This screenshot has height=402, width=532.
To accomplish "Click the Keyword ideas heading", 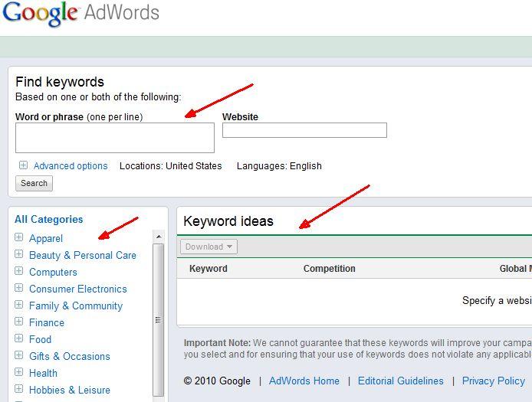I will click(228, 221).
